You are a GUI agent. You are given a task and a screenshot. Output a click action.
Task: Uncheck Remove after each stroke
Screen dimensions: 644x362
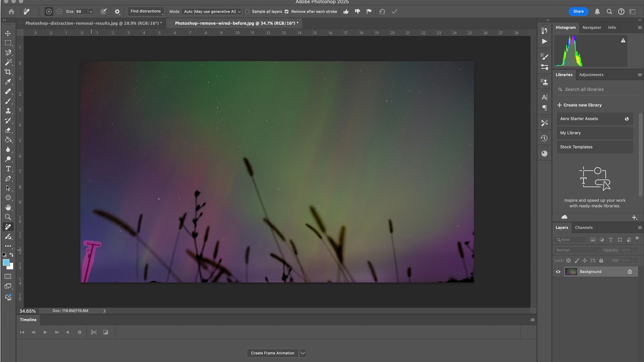[x=287, y=12]
